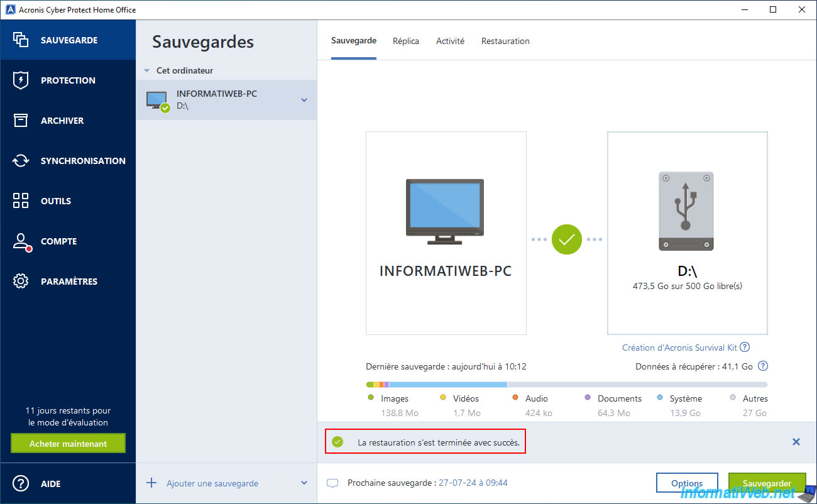Click the restoration success message text

439,442
